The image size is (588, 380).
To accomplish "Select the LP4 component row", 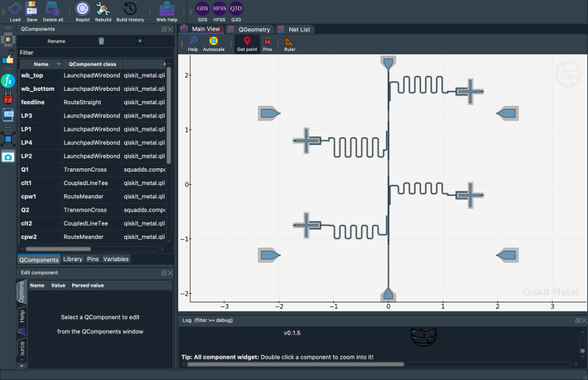I will [x=93, y=143].
